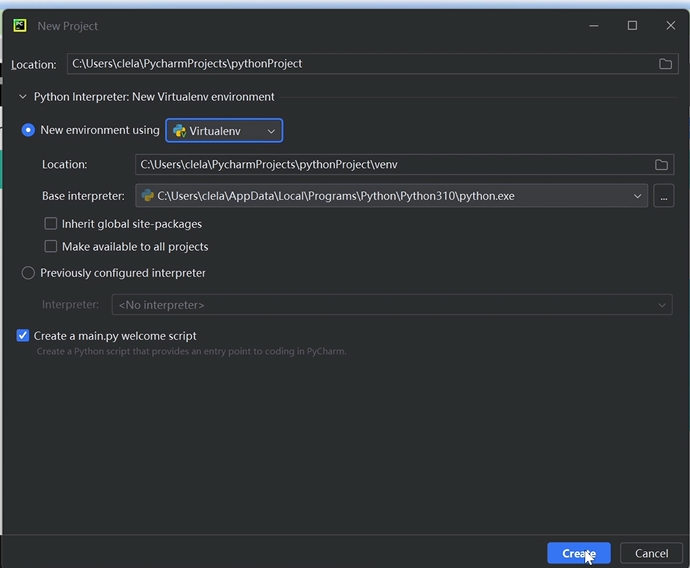This screenshot has width=690, height=568.
Task: Open the base interpreter ellipsis browse button
Action: [x=663, y=196]
